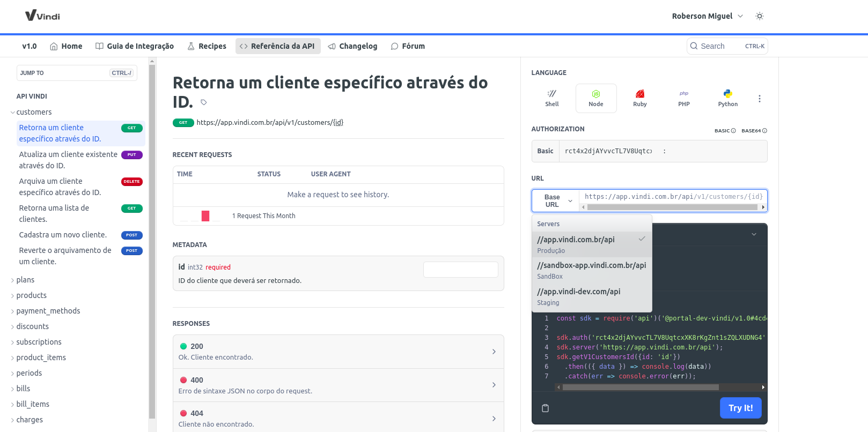The height and width of the screenshot is (432, 868).
Task: Open the Fórum tab
Action: point(408,46)
